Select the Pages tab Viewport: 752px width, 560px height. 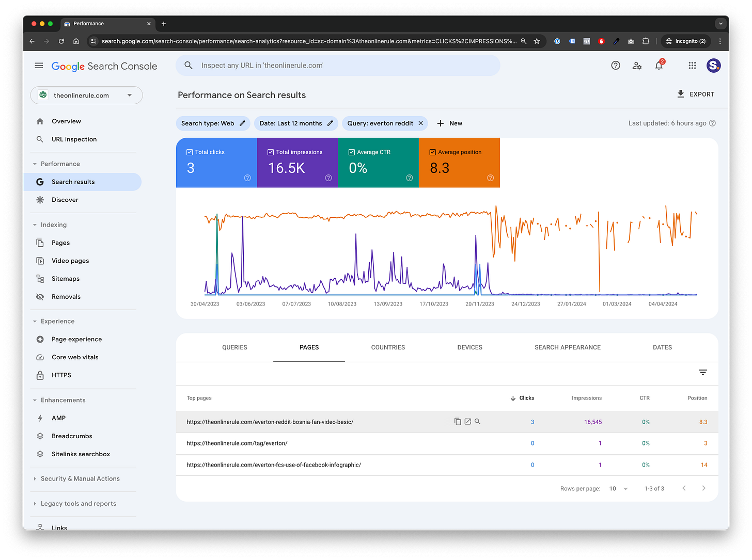pyautogui.click(x=309, y=347)
